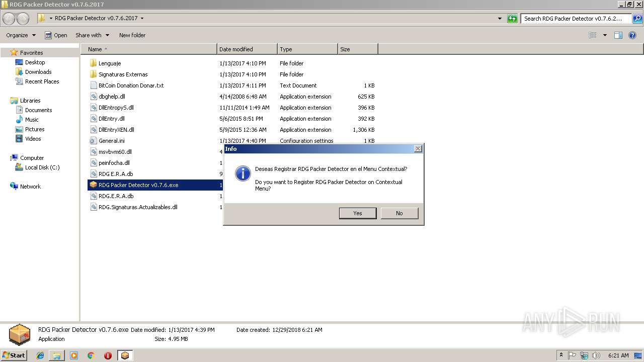Screen dimensions: 644x362
Task: Select RDG.E.R.A.db file icon
Action: pyautogui.click(x=93, y=196)
